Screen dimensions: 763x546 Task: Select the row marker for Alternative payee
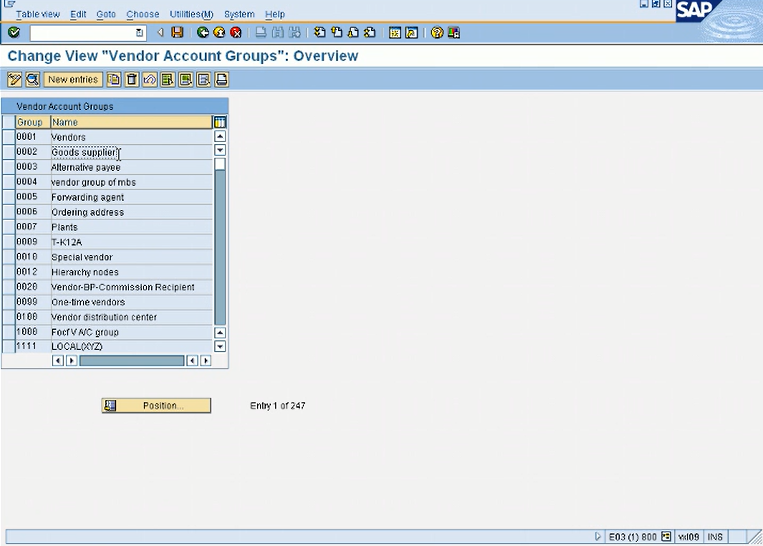click(x=9, y=167)
